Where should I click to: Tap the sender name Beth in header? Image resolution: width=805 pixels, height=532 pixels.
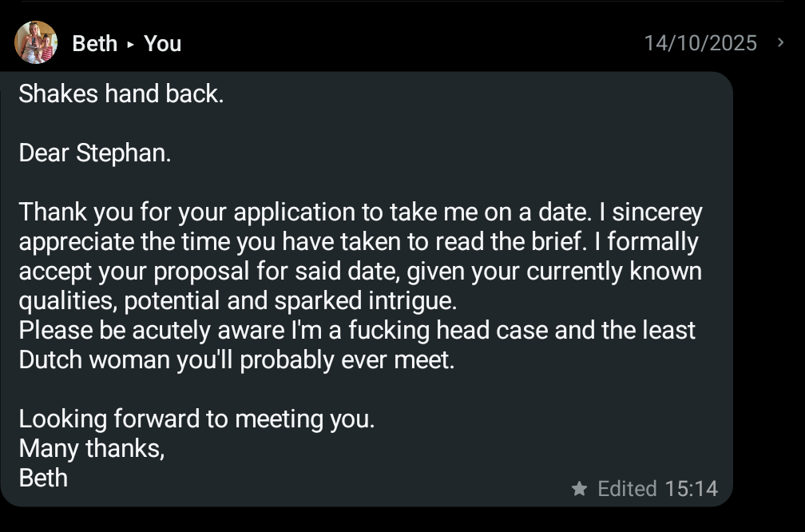[94, 43]
